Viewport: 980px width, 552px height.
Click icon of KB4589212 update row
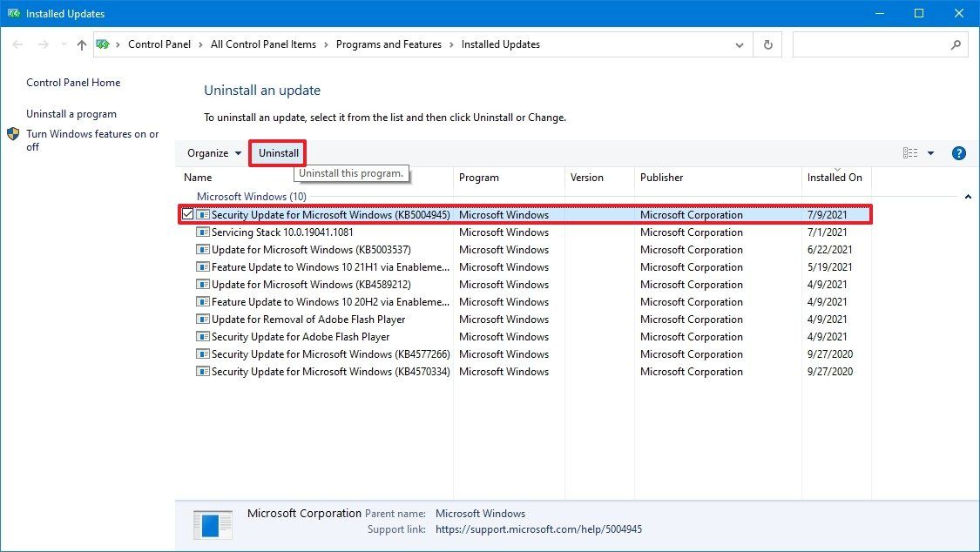point(202,284)
